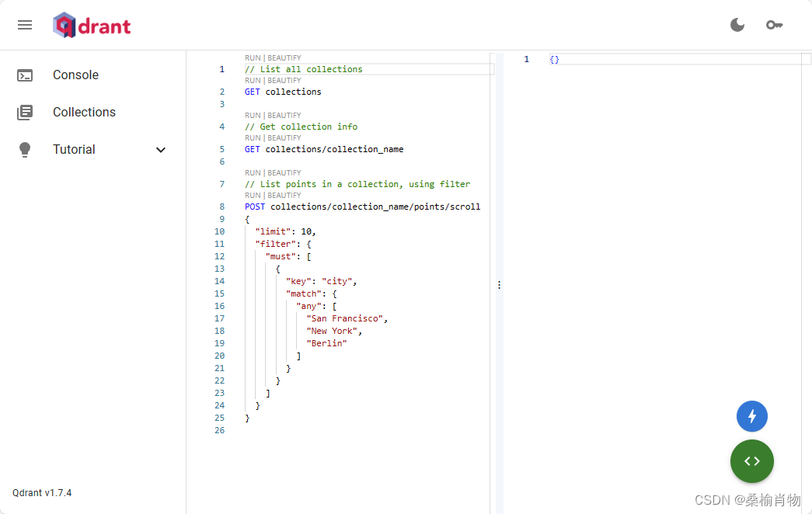Click the 'GET collections' line

(283, 92)
